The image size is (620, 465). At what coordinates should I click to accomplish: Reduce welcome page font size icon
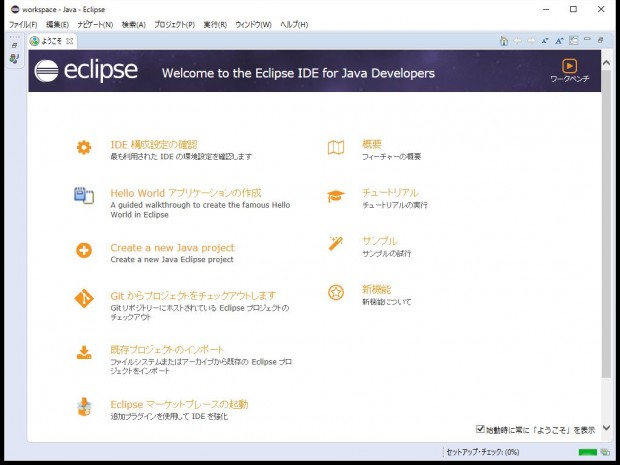pyautogui.click(x=545, y=41)
